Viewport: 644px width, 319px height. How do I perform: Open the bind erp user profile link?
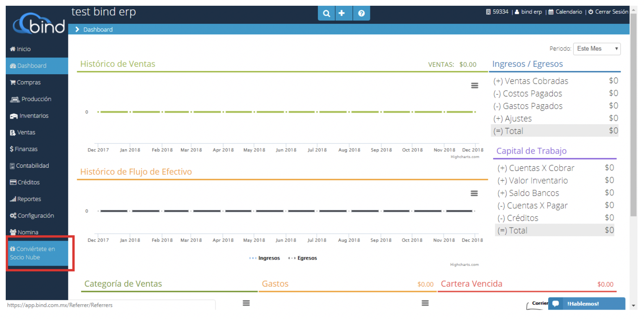[x=528, y=12]
